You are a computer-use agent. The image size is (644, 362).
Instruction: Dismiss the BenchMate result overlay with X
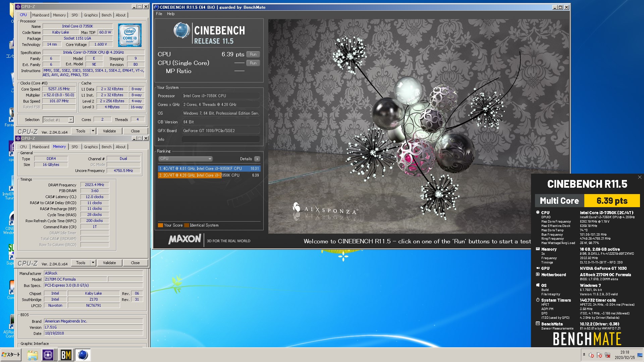[x=639, y=177]
